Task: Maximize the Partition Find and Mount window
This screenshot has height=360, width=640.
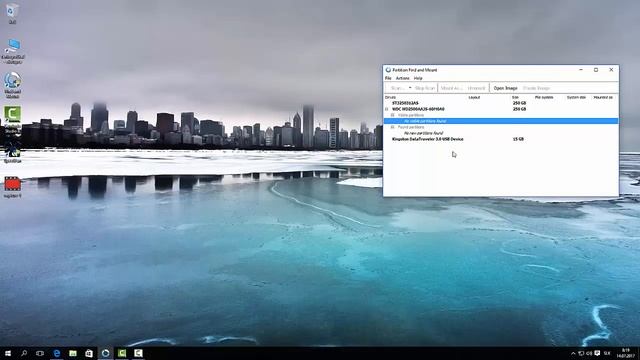Action: (x=596, y=70)
